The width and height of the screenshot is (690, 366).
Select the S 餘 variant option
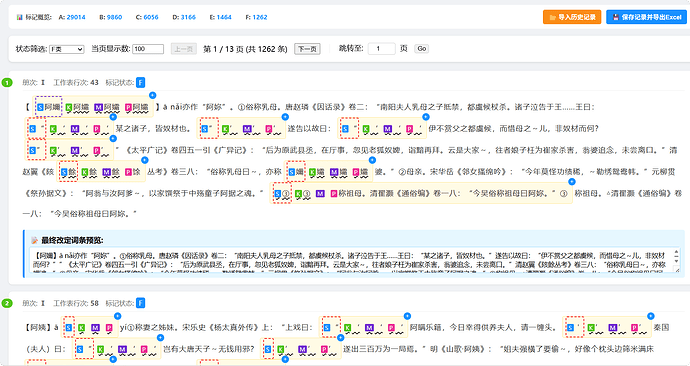click(x=68, y=172)
